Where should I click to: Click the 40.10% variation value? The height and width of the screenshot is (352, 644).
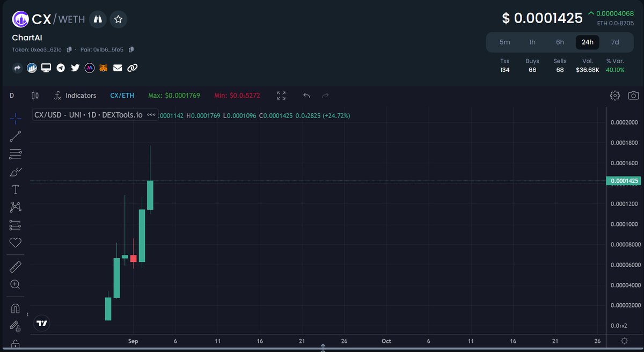[615, 70]
